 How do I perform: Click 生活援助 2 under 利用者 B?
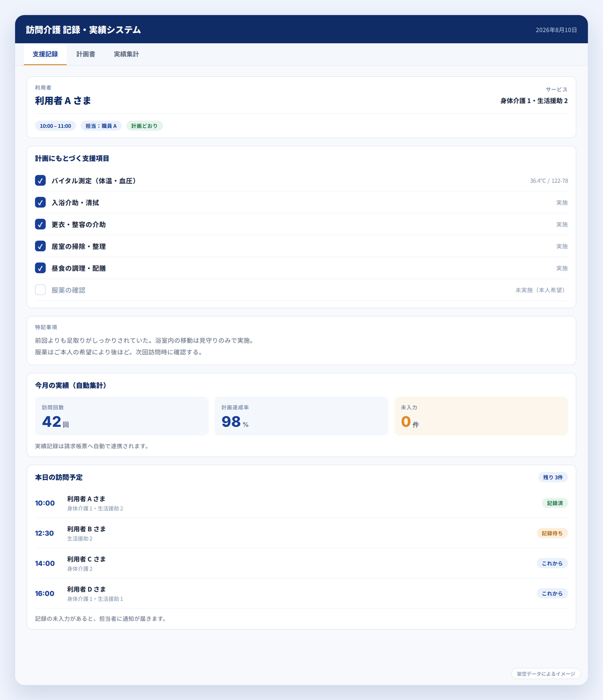coord(80,539)
